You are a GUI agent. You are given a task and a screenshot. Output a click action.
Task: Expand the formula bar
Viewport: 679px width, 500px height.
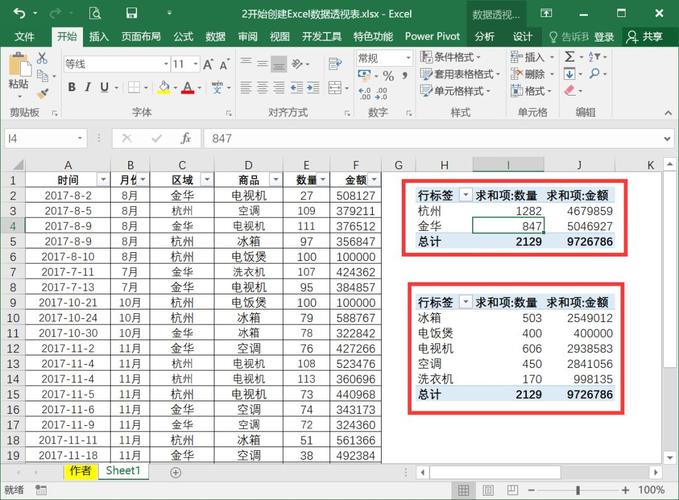point(667,139)
